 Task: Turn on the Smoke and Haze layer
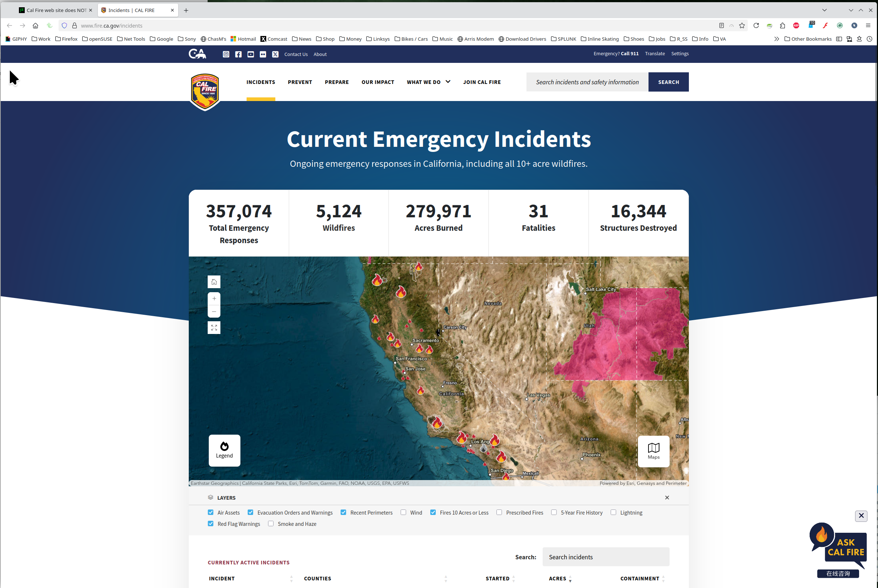271,524
